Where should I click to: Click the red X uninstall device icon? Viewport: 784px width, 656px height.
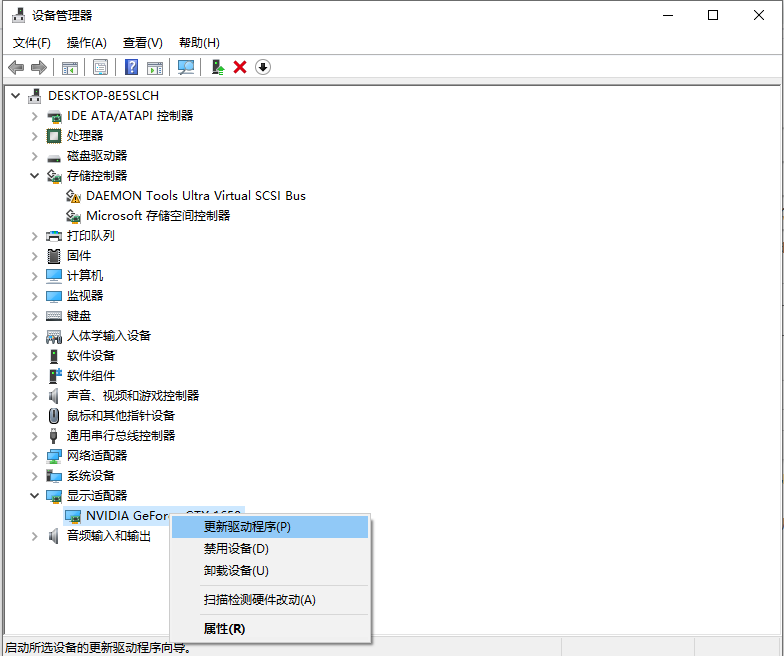(240, 67)
